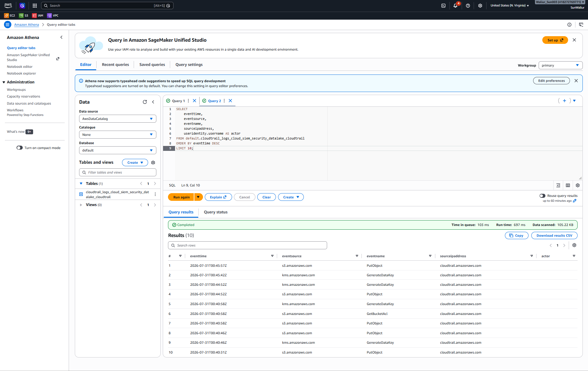Switch to Query settings tab

(x=189, y=65)
